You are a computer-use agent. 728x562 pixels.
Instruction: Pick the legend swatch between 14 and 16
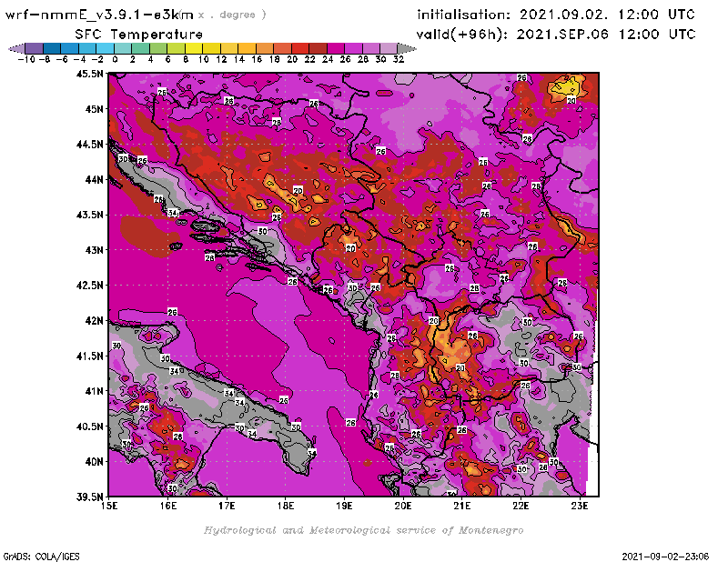[247, 48]
